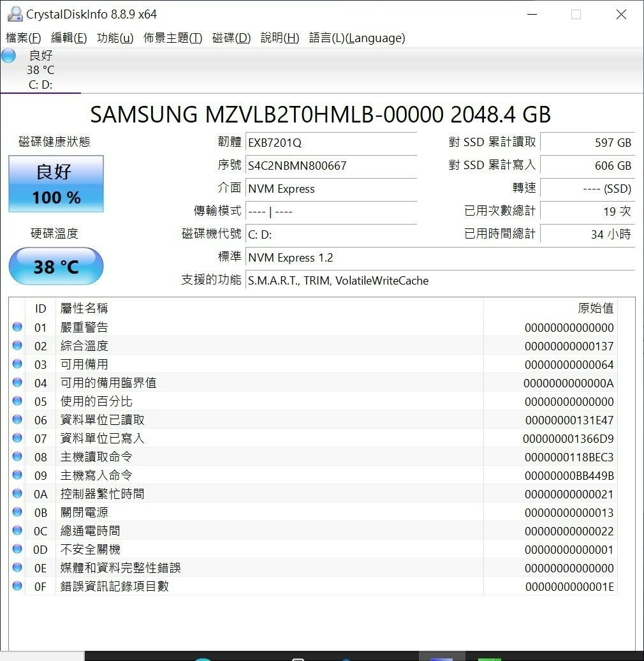
Task: Click the power on count value 19 次
Action: (587, 211)
